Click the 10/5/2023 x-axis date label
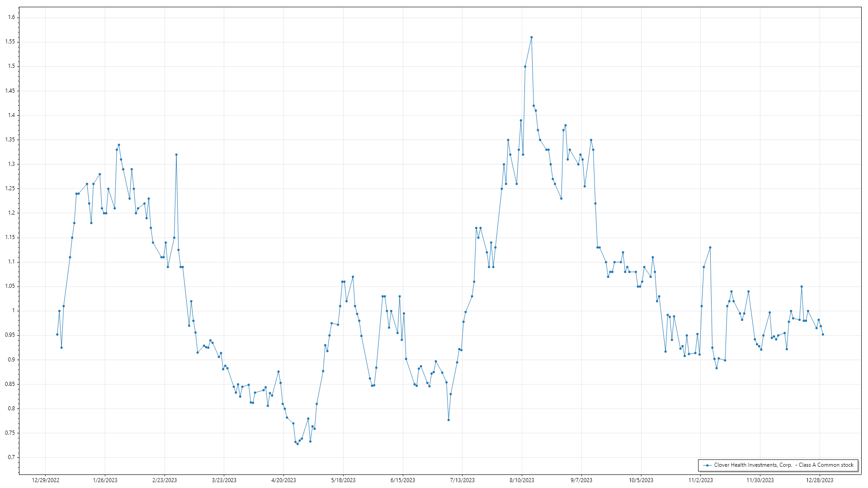 pyautogui.click(x=641, y=480)
